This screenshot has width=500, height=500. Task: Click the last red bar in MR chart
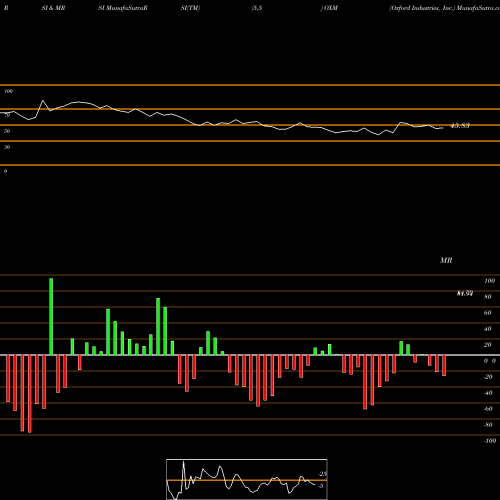point(444,365)
